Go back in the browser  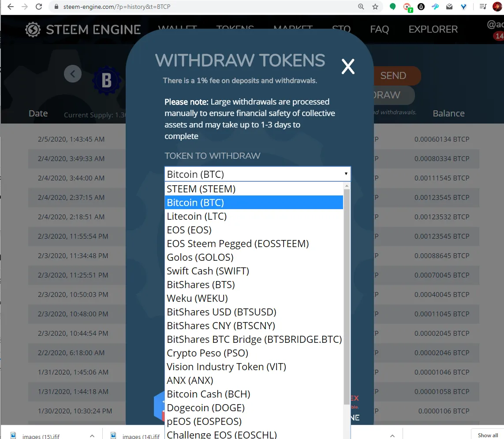click(x=10, y=7)
